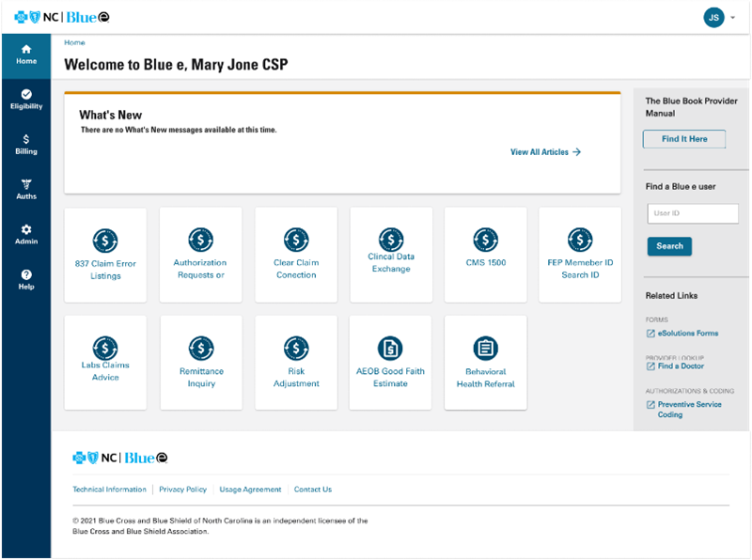Select the Clear Claim Connection icon
This screenshot has width=752, height=560.
(296, 239)
